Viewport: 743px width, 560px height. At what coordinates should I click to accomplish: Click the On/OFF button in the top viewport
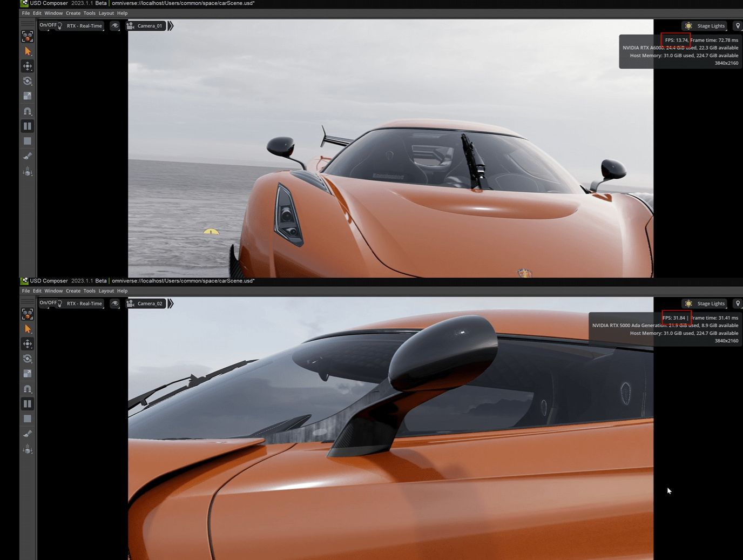pyautogui.click(x=48, y=25)
